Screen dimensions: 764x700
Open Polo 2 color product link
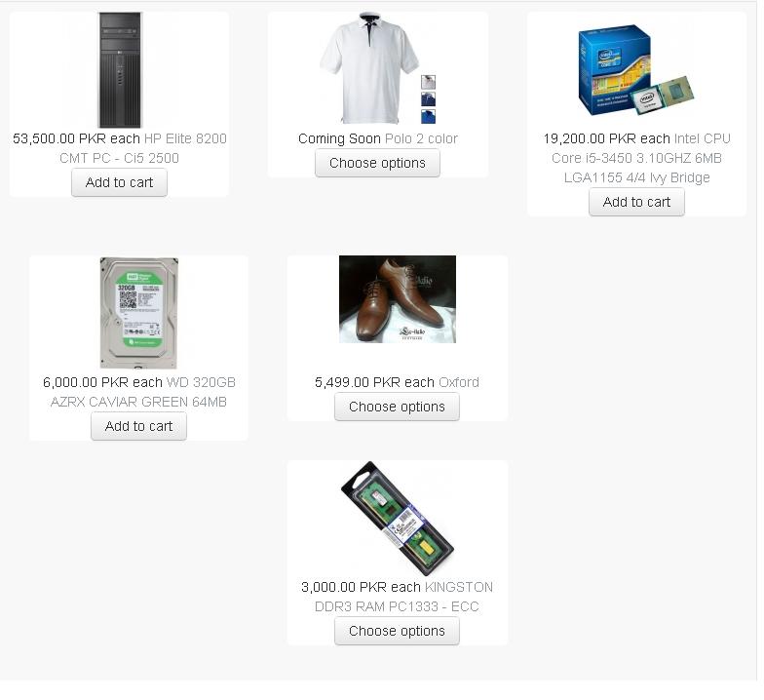(x=421, y=138)
